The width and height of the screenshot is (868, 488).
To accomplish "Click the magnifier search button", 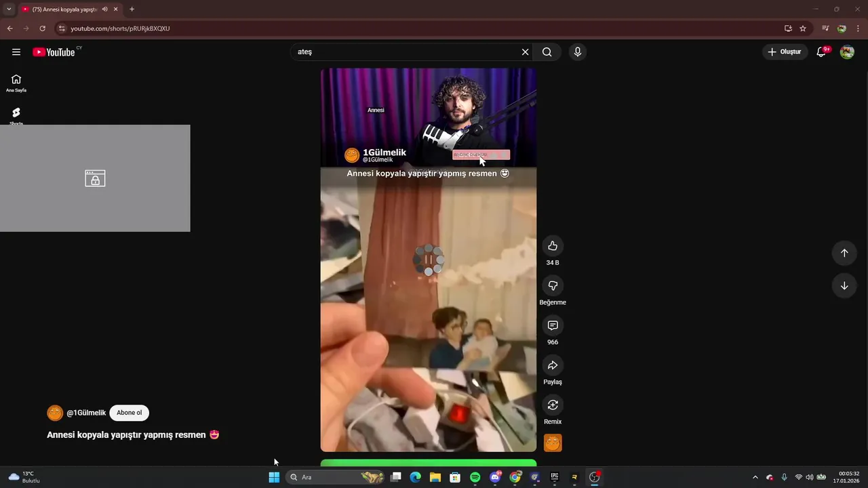I will click(x=547, y=52).
